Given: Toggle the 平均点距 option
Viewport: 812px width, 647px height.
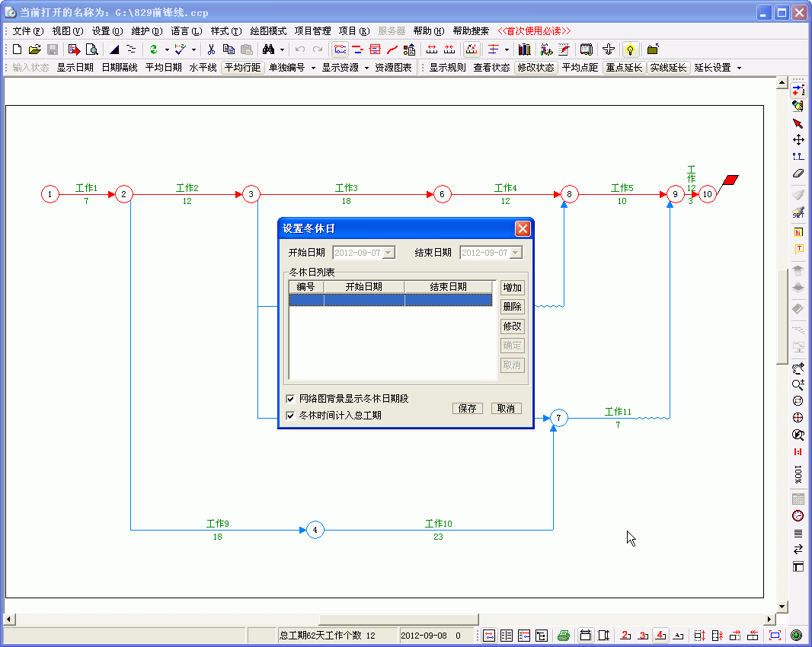Looking at the screenshot, I should (x=580, y=68).
